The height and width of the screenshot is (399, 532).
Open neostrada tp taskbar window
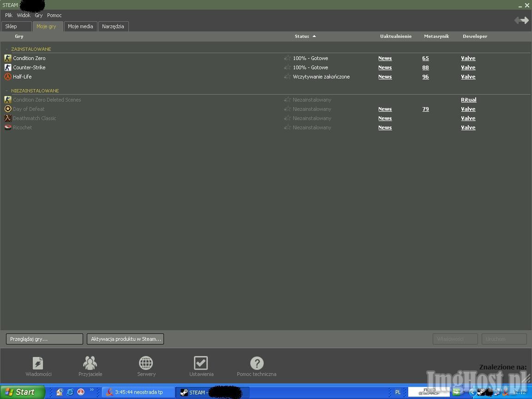pos(139,392)
